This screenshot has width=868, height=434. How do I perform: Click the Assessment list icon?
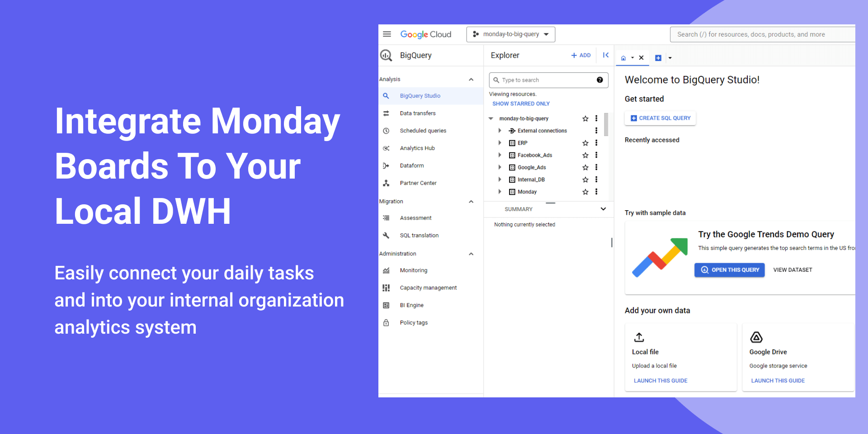pyautogui.click(x=386, y=218)
